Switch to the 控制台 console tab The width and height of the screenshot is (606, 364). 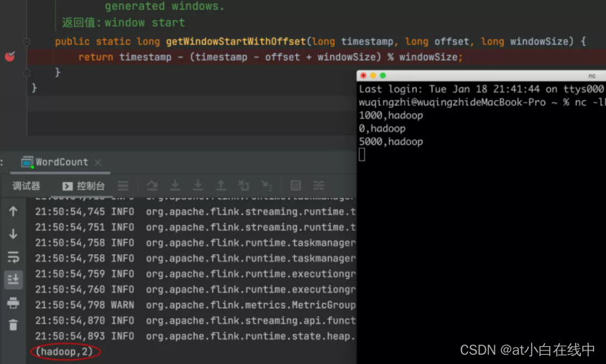(83, 186)
